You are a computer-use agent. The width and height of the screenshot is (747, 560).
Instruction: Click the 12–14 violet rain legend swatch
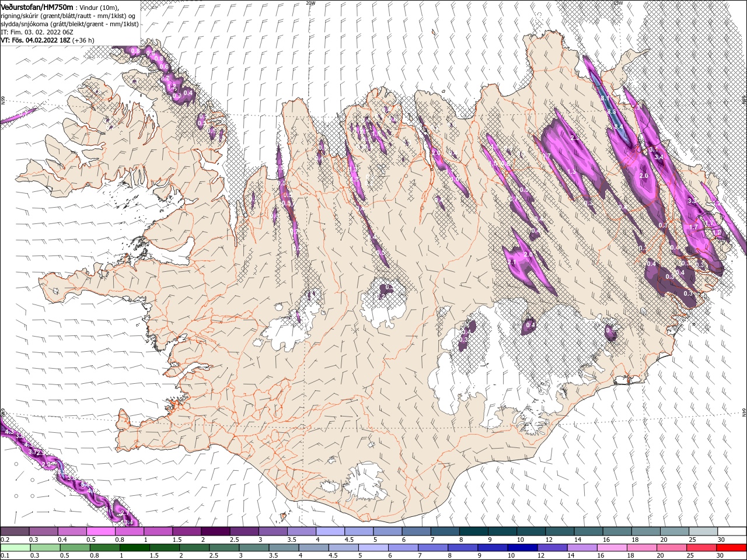[552, 548]
